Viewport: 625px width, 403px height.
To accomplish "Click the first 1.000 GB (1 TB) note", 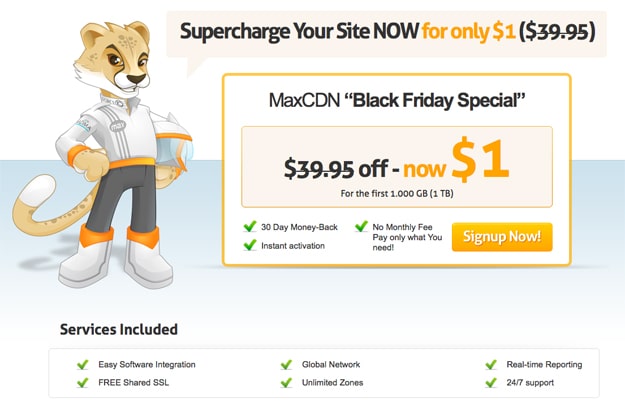I will tap(397, 193).
